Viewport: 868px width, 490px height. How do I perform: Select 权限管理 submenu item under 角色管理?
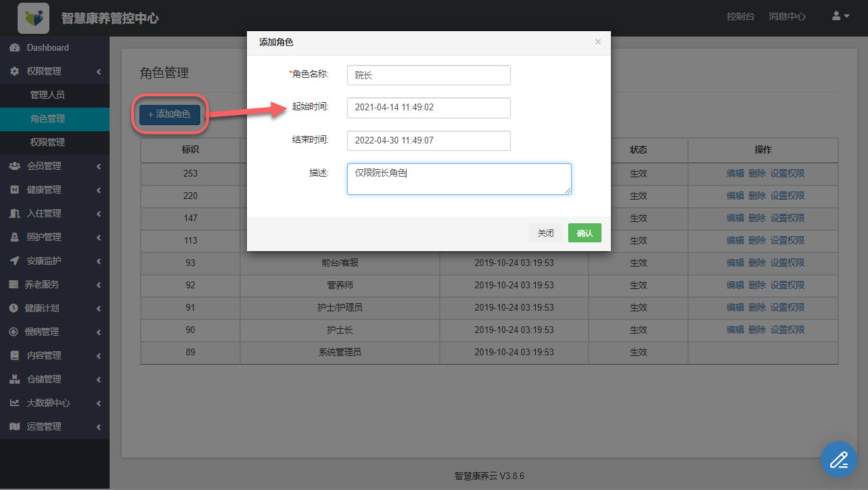click(x=47, y=142)
